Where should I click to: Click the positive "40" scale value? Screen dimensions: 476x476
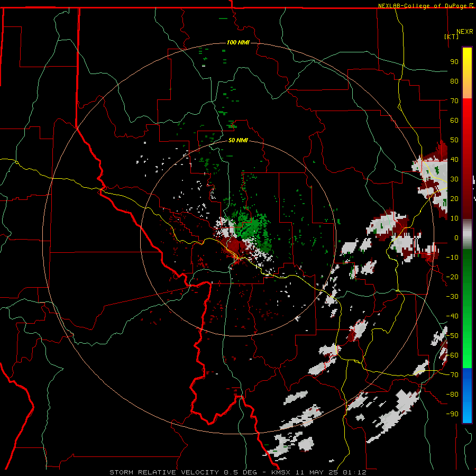point(454,159)
